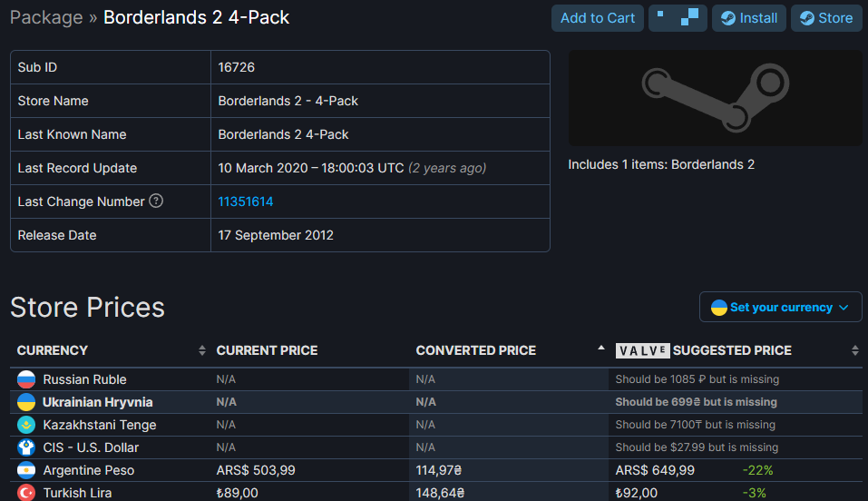The image size is (868, 501).
Task: Click the 148,64₴ converted price
Action: pyautogui.click(x=440, y=493)
